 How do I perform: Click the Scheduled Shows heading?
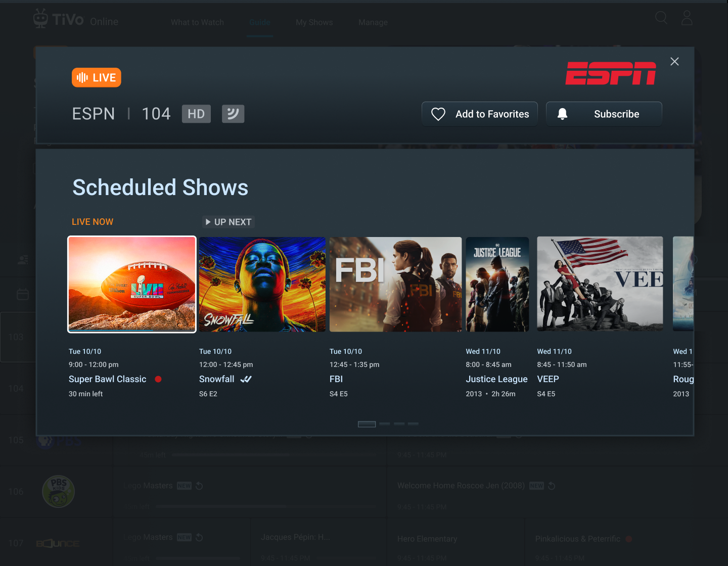161,187
